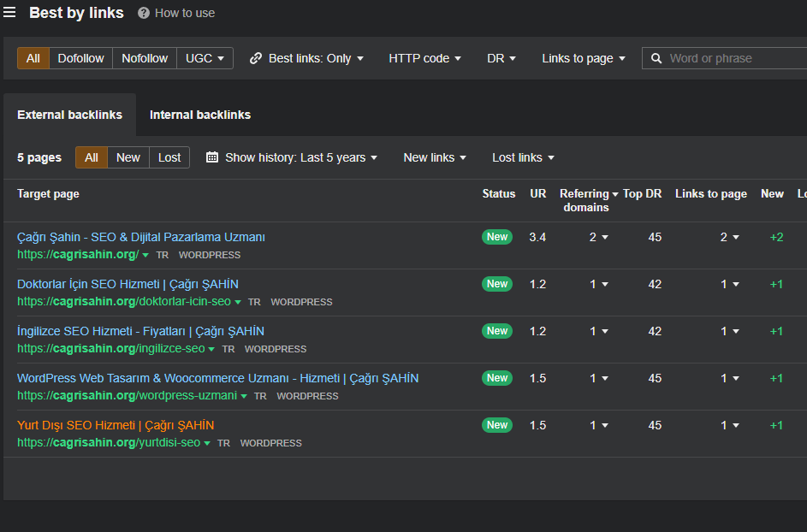Open the wordpress-uzmani URL
The image size is (807, 532).
click(x=128, y=395)
